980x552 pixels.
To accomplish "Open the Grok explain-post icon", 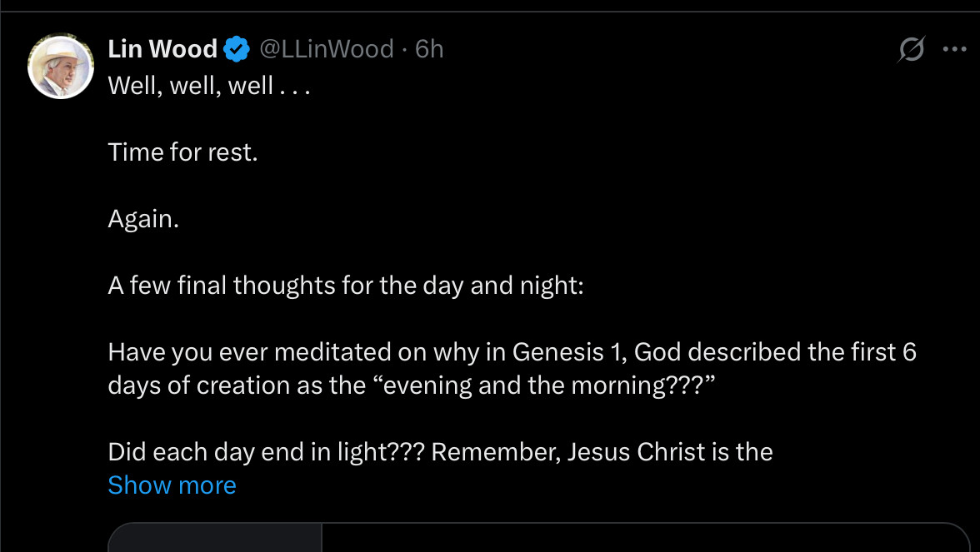I will (911, 51).
